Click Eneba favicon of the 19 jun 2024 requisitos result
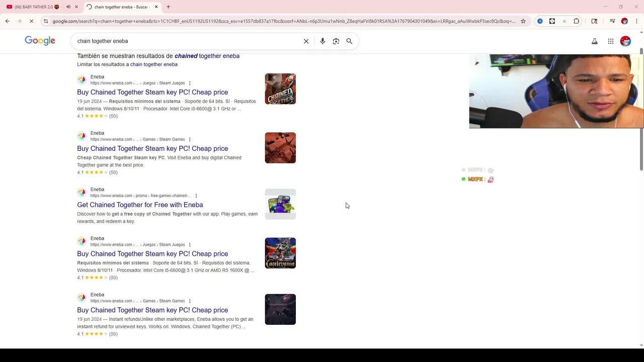Screen dimensions: 644x362 [82, 80]
